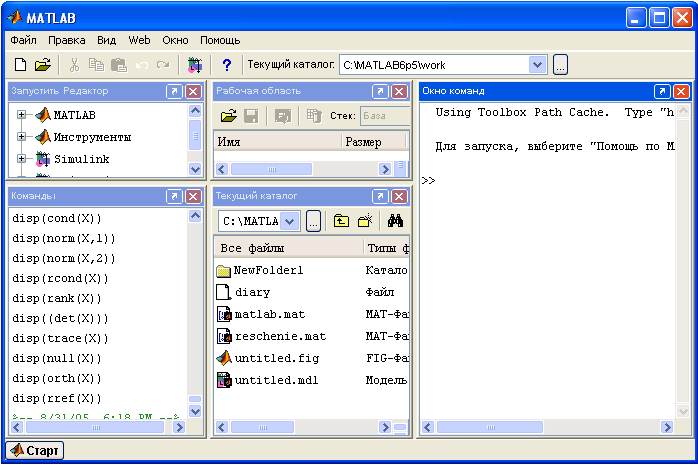This screenshot has width=698, height=465.
Task: Launch Simulink from main toolbar icon
Action: 195,65
